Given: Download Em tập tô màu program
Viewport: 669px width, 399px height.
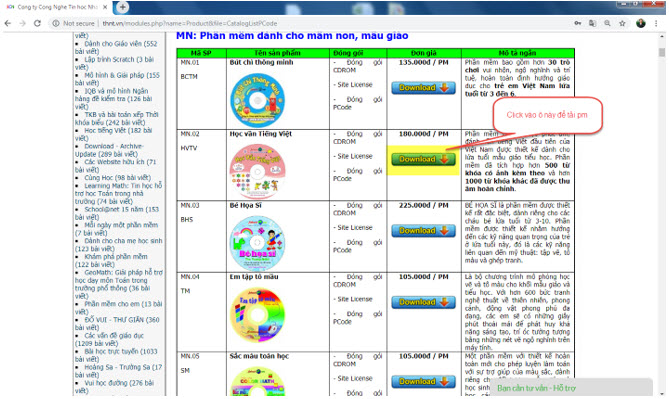Looking at the screenshot, I should [x=423, y=302].
